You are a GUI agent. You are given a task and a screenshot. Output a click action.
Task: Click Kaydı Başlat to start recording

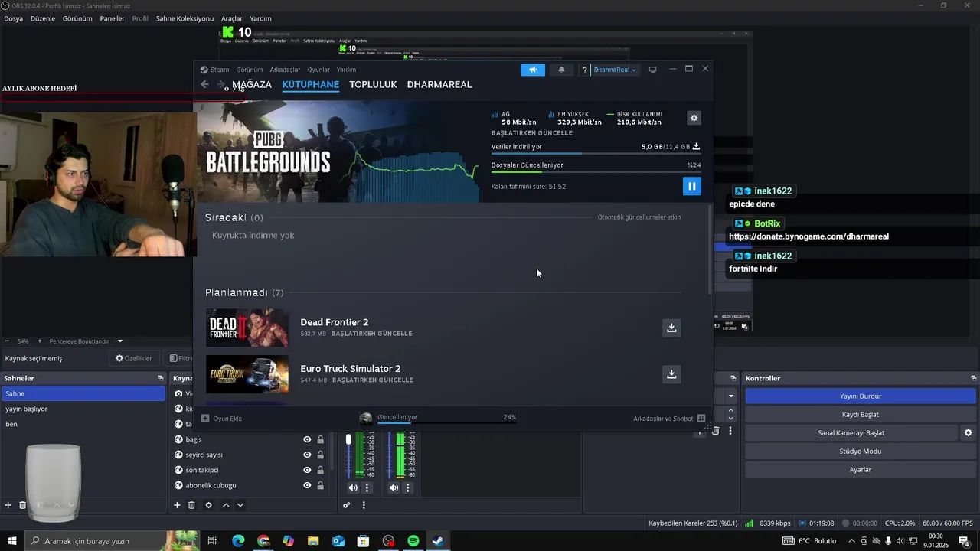[x=860, y=415]
